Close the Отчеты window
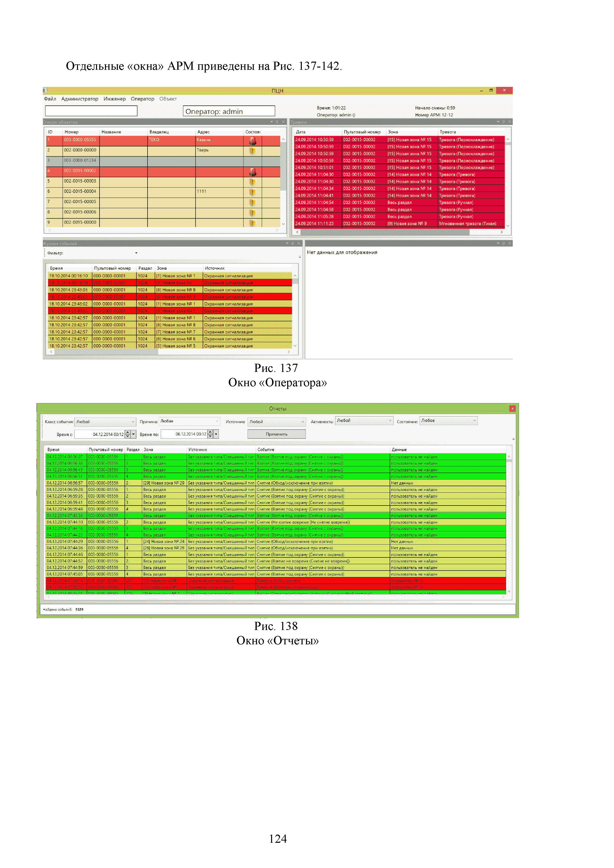614x868 pixels. pos(512,408)
